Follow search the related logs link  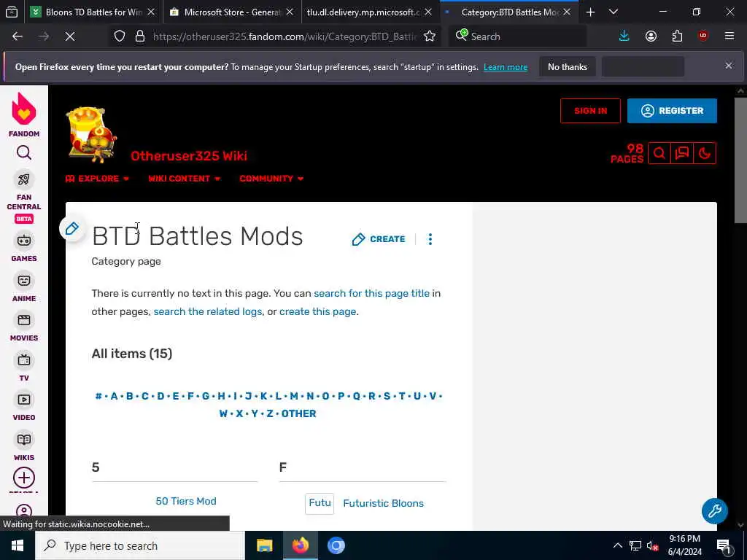[x=208, y=311]
